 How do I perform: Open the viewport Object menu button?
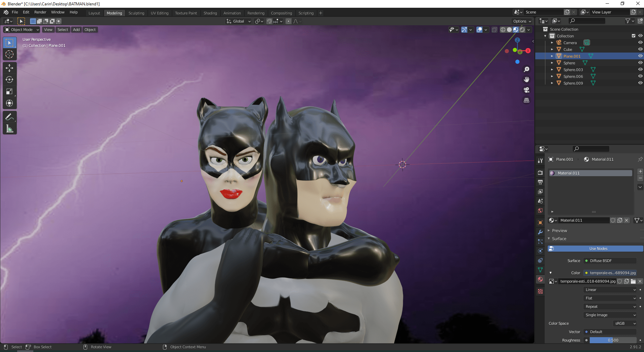(x=90, y=30)
